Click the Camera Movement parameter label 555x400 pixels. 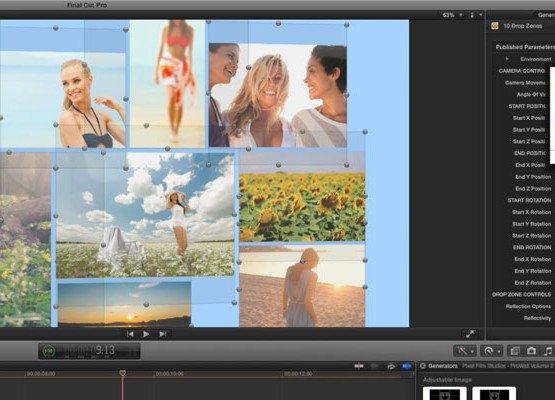(525, 82)
